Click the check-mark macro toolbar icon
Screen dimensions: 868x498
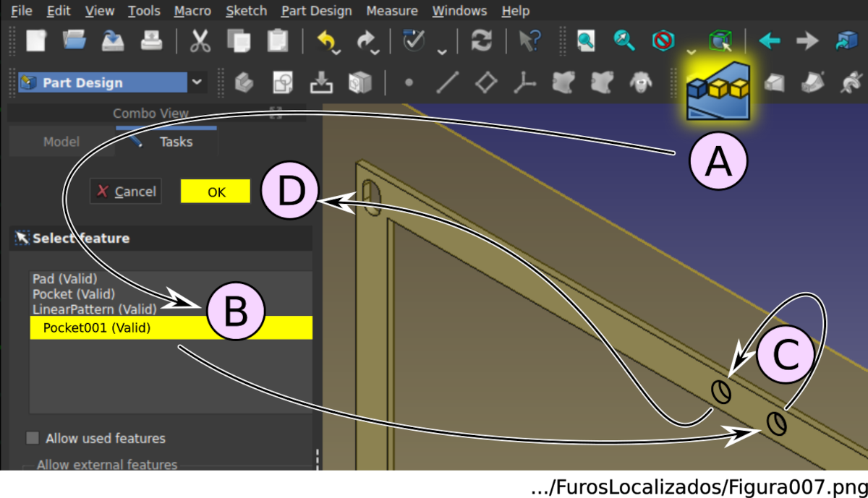pyautogui.click(x=414, y=40)
